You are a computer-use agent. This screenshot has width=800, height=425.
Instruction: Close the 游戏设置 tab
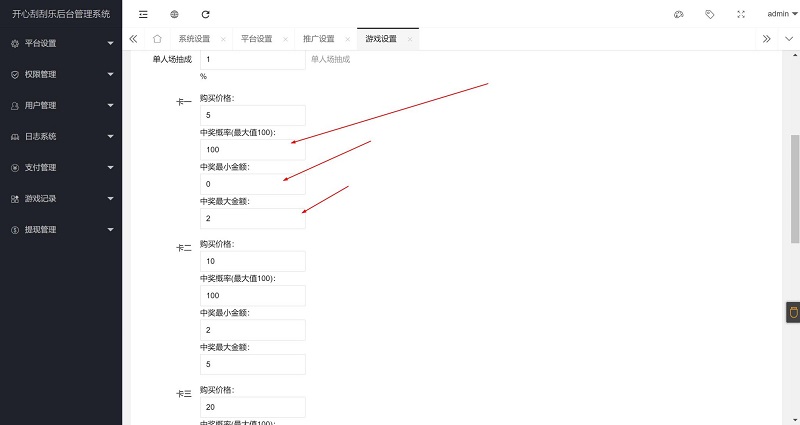pos(410,39)
